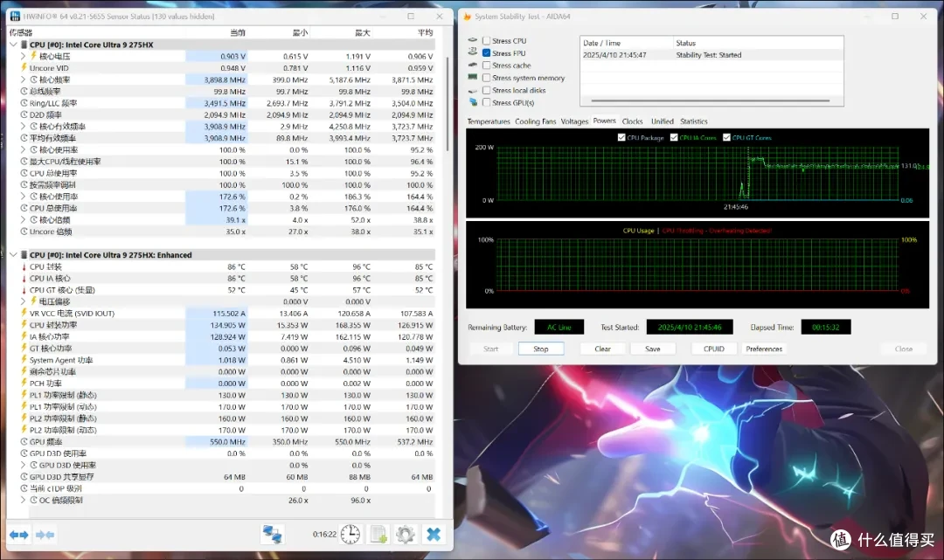This screenshot has height=560, width=944.
Task: Click the HWiNFO vertical scrollbar
Action: (x=448, y=103)
